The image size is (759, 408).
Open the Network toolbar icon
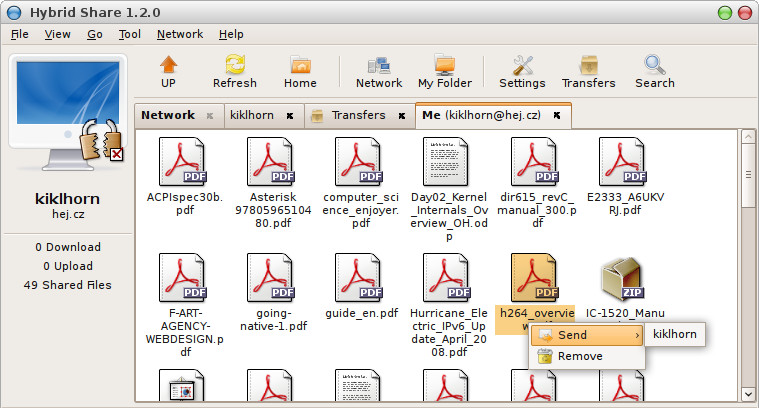(x=379, y=65)
